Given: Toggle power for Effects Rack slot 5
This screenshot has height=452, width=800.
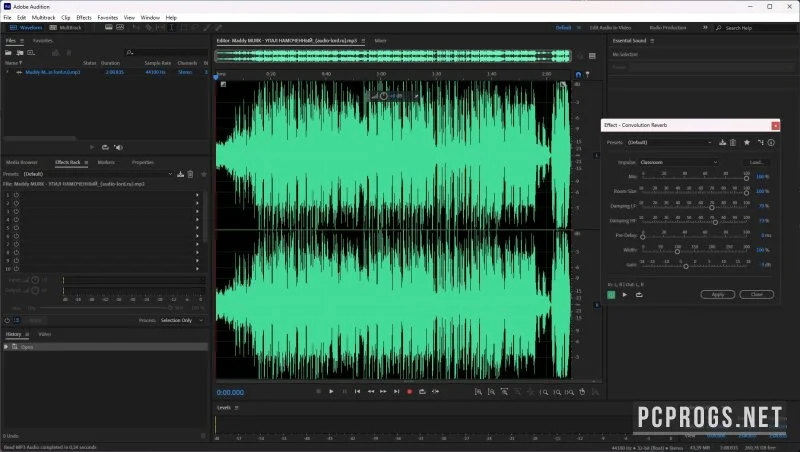Looking at the screenshot, I should pos(16,228).
